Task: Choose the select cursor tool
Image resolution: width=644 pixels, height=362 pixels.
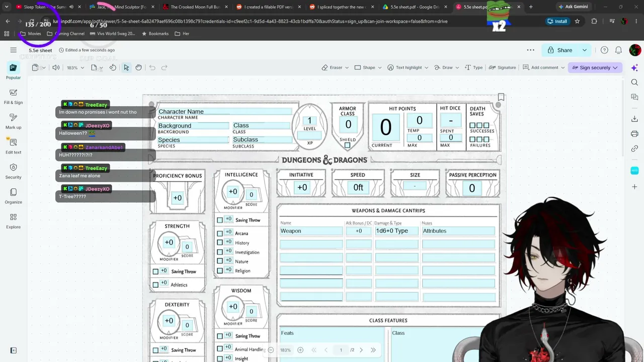Action: coord(126,67)
